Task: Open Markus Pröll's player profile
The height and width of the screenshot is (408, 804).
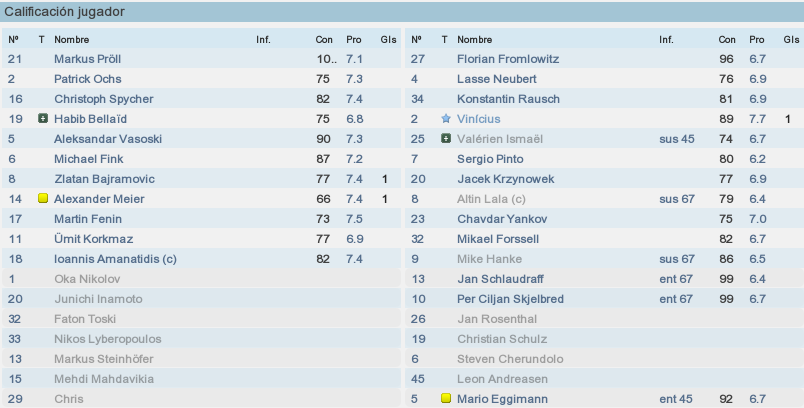Action: tap(88, 59)
